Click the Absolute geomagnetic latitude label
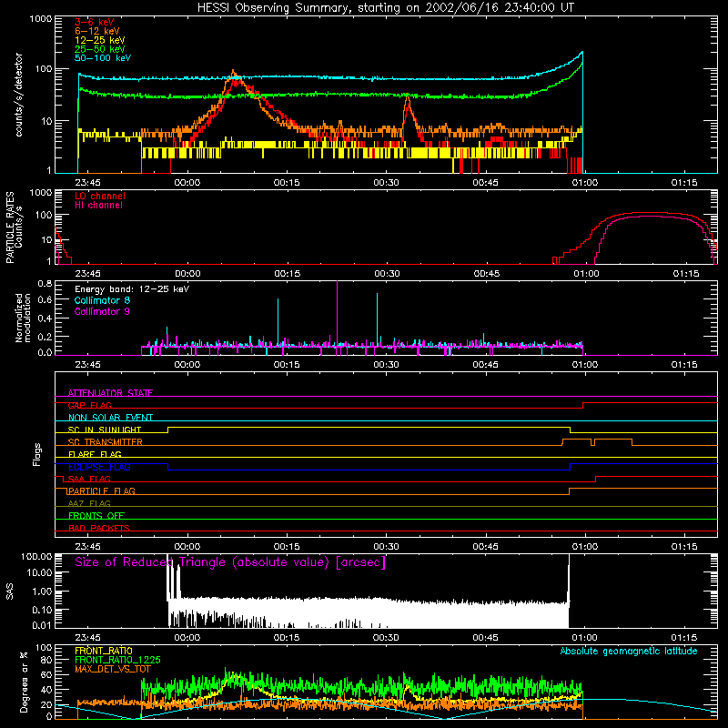The image size is (728, 728). point(629,651)
